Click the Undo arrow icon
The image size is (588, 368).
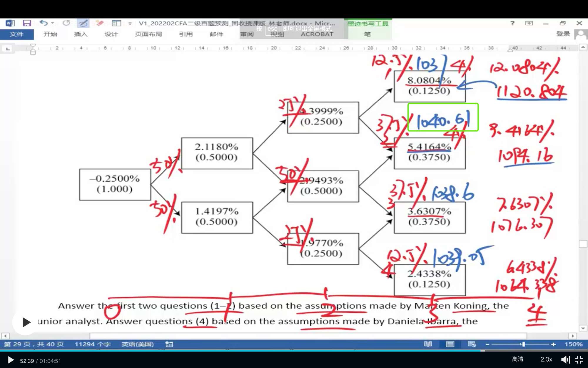(x=44, y=23)
